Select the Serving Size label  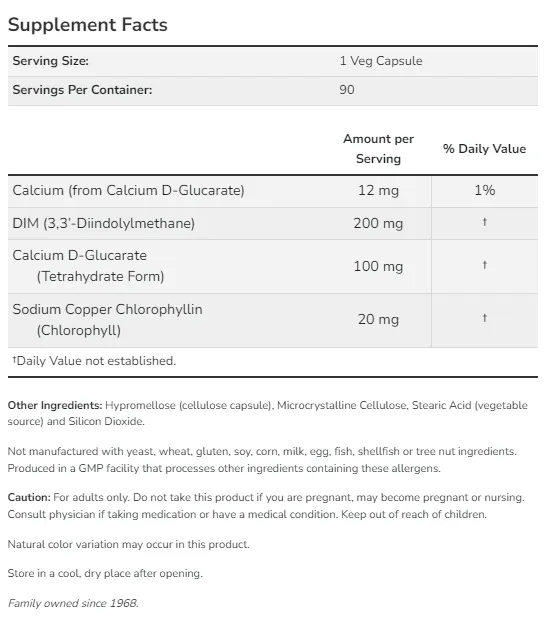(x=50, y=61)
